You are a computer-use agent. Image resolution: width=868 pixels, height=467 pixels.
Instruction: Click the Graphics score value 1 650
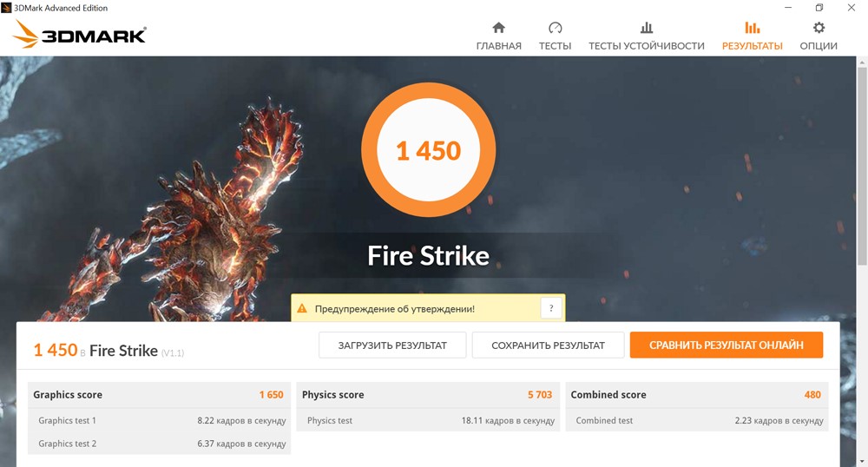coord(271,394)
